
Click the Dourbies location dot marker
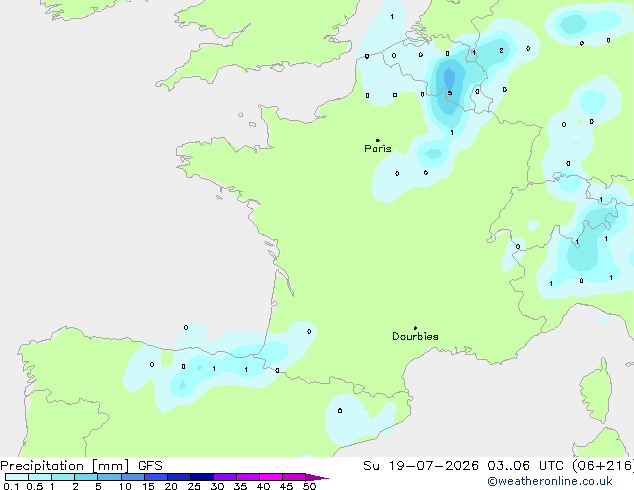click(x=415, y=328)
